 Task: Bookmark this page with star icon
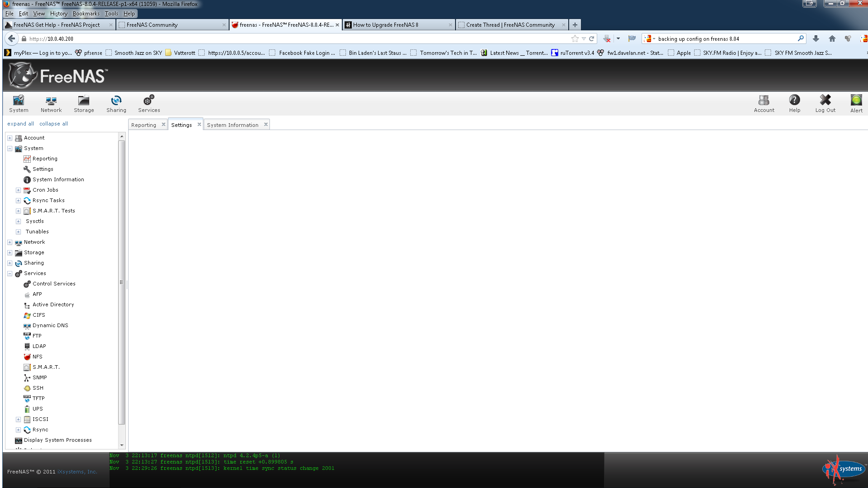(575, 39)
